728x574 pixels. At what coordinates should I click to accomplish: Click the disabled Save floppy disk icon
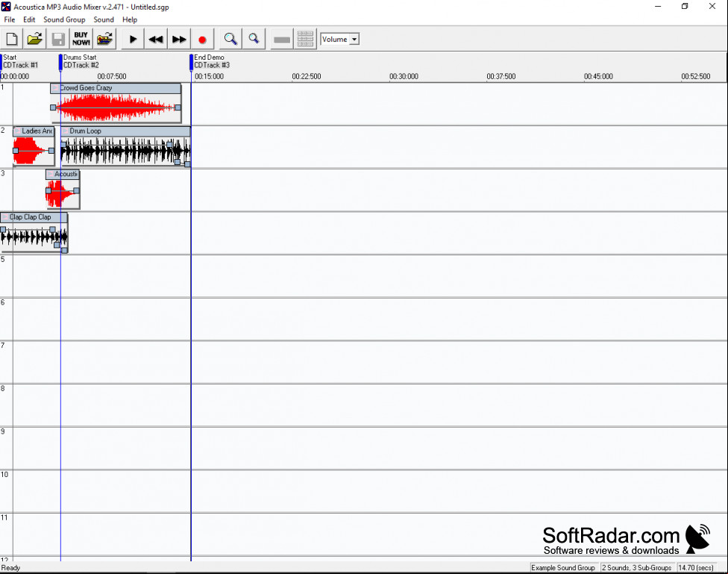[58, 40]
